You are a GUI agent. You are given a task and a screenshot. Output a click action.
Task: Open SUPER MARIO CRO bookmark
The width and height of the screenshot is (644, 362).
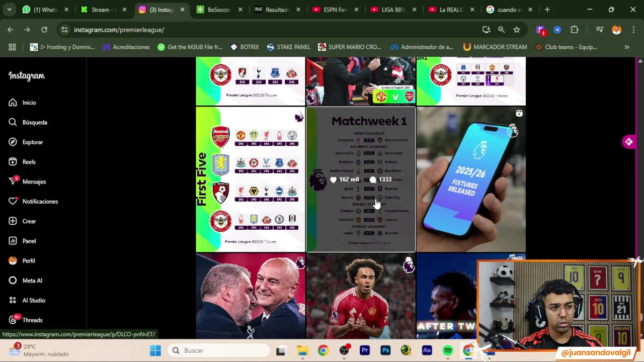(x=350, y=47)
